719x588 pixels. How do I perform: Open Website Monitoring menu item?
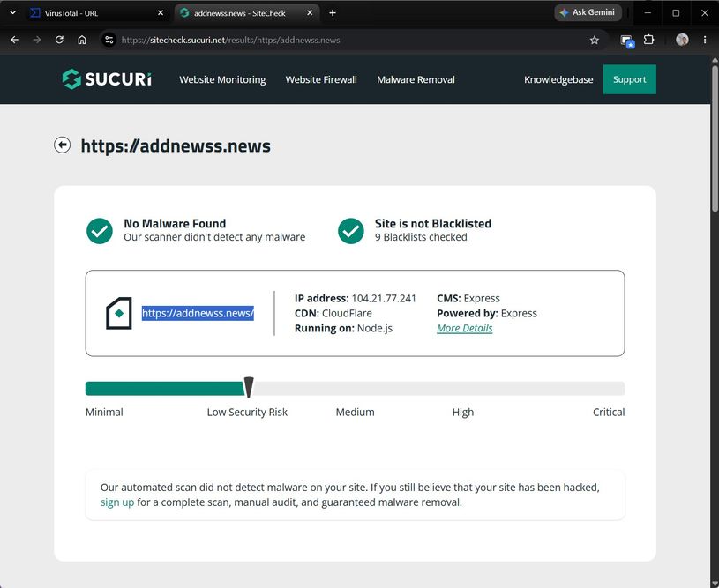click(x=222, y=79)
